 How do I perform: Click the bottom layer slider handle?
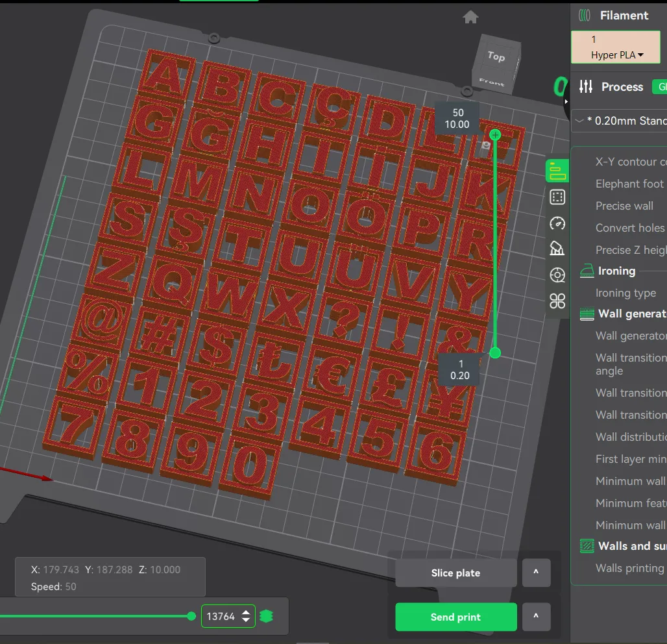(495, 353)
